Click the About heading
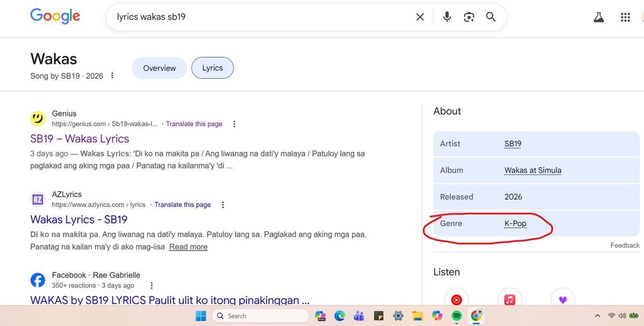The height and width of the screenshot is (326, 644). click(x=447, y=112)
